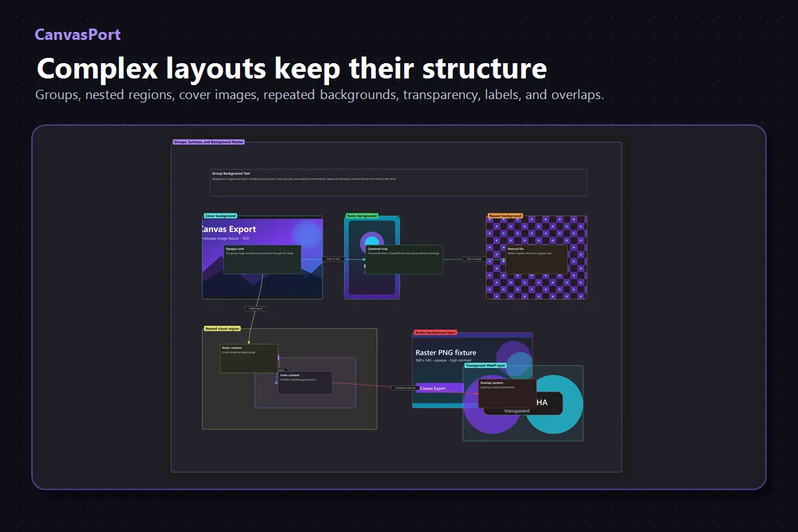Select the 'Centered crop' node

[404, 259]
